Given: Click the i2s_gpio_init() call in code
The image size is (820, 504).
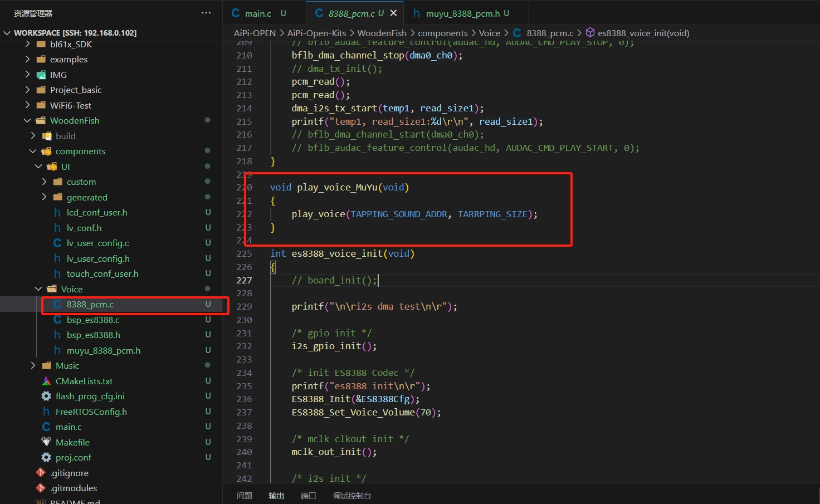Looking at the screenshot, I should (x=334, y=346).
